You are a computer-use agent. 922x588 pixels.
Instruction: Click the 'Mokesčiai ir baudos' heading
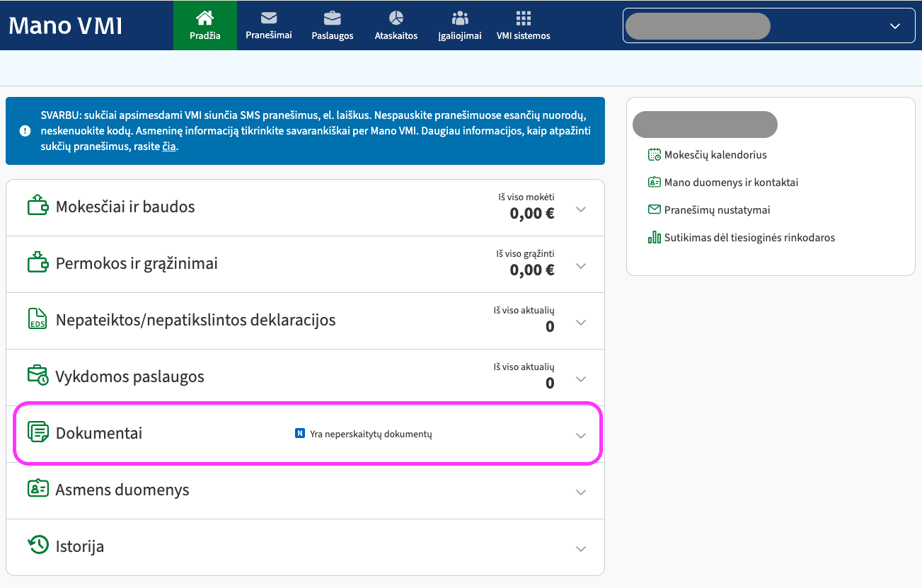tap(125, 207)
